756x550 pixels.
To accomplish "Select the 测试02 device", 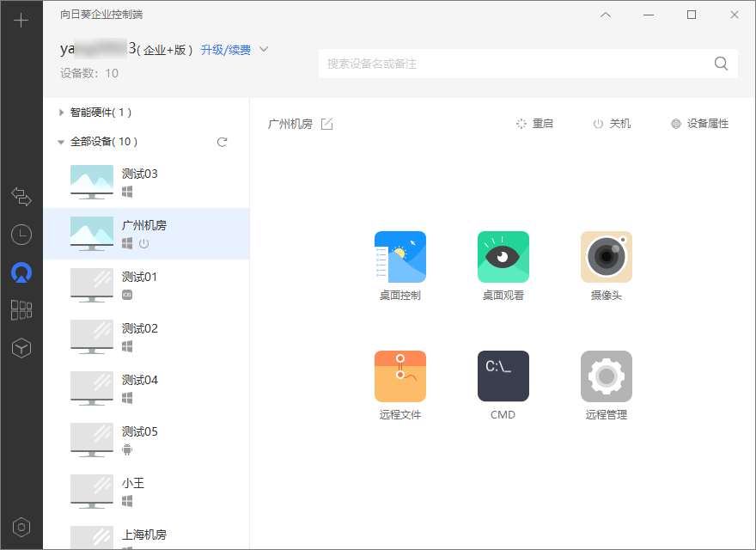I will (147, 337).
